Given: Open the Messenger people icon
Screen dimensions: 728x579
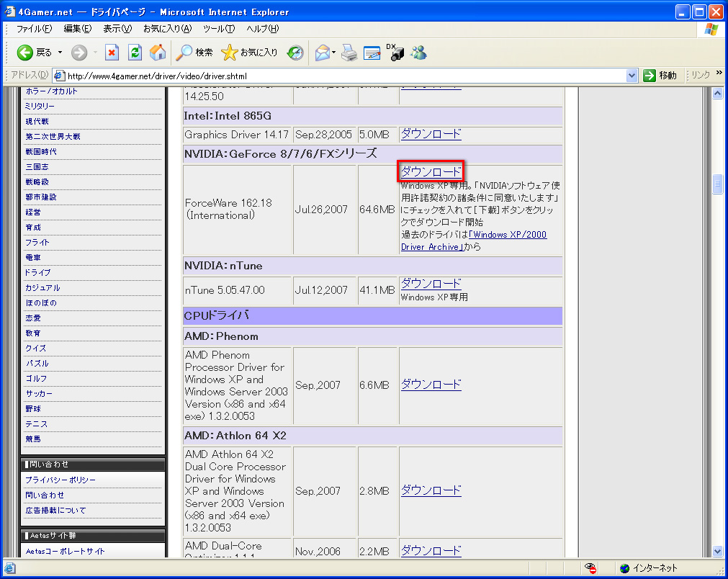Looking at the screenshot, I should [x=418, y=53].
